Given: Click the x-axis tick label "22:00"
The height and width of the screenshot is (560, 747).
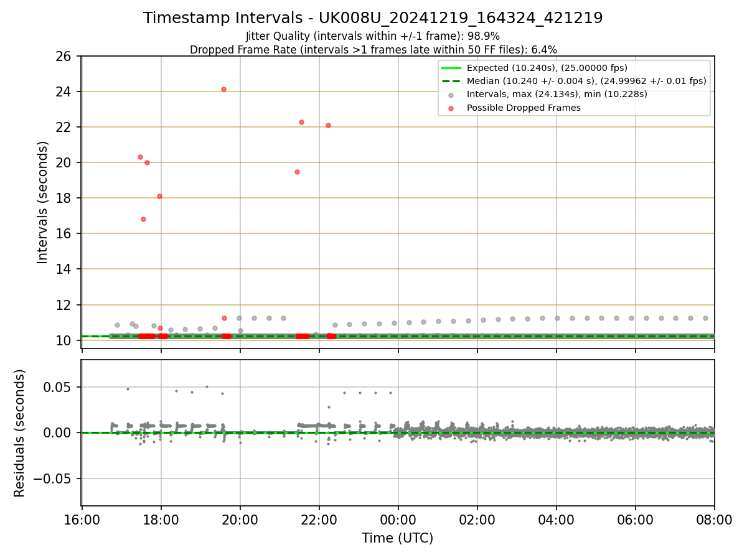Looking at the screenshot, I should [319, 520].
